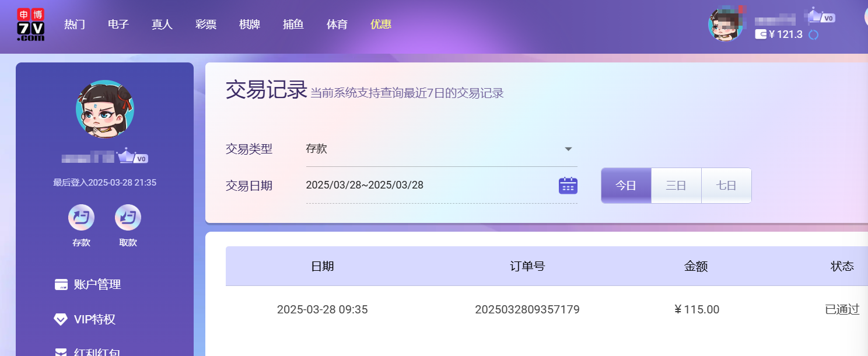Open the calendar date picker icon
The image size is (868, 356).
click(568, 186)
